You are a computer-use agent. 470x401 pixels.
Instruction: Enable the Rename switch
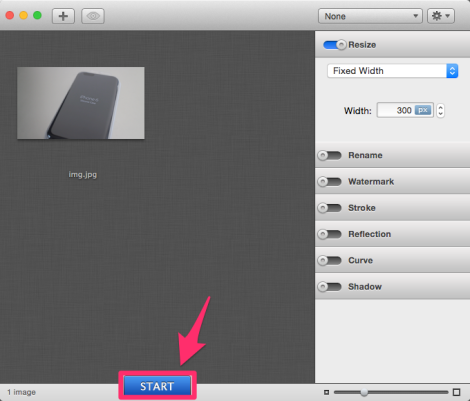[x=329, y=155]
